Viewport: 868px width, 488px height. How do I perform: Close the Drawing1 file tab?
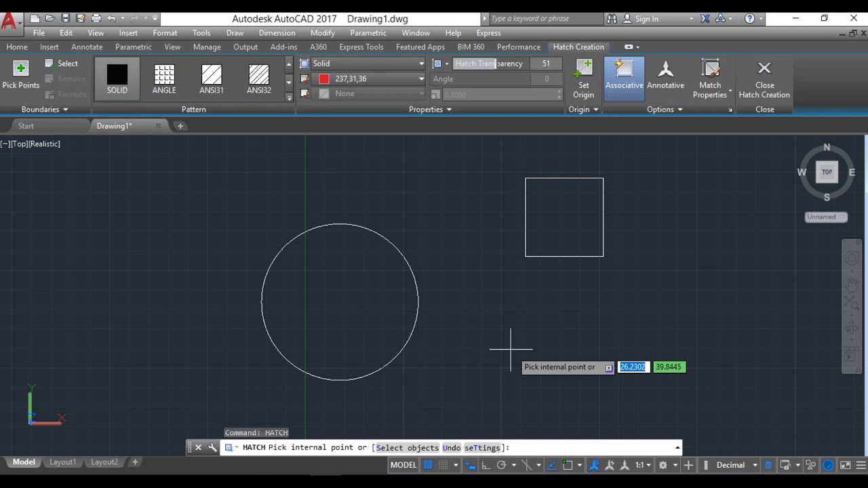(x=158, y=125)
